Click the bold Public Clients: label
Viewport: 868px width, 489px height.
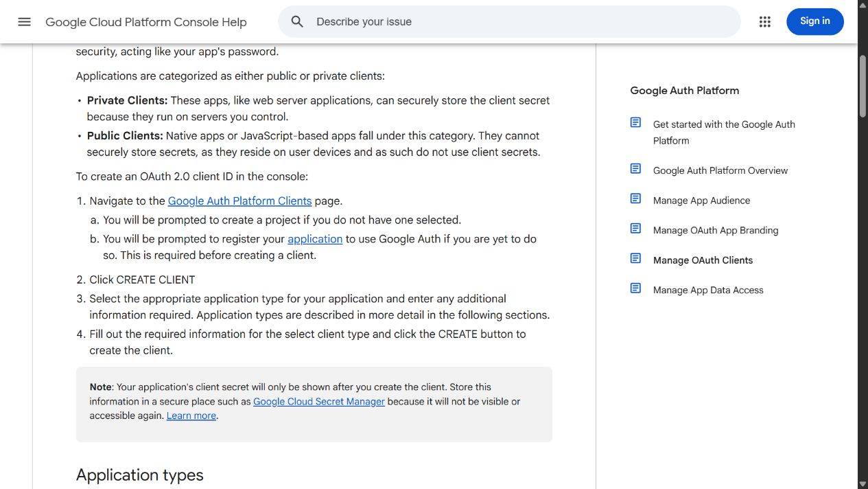[x=125, y=136]
